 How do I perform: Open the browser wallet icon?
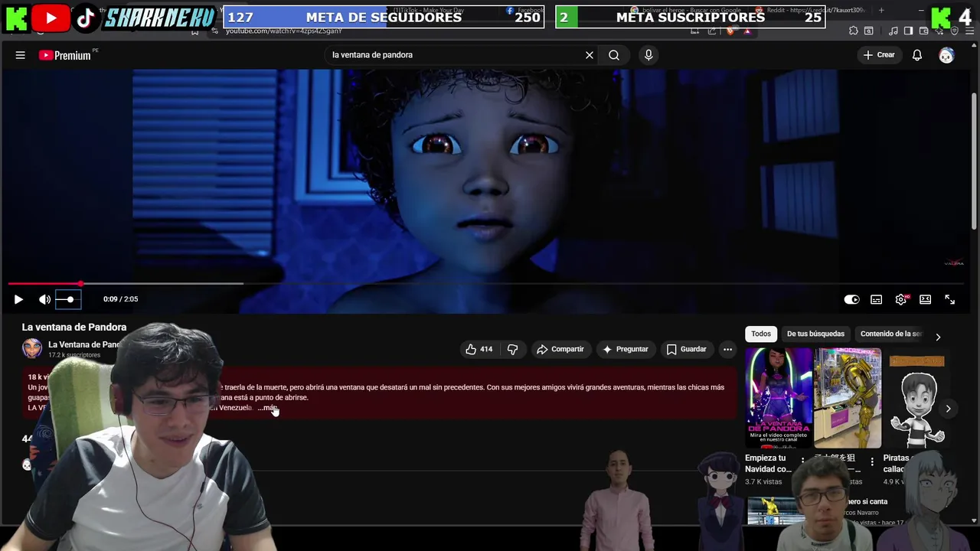click(x=923, y=31)
